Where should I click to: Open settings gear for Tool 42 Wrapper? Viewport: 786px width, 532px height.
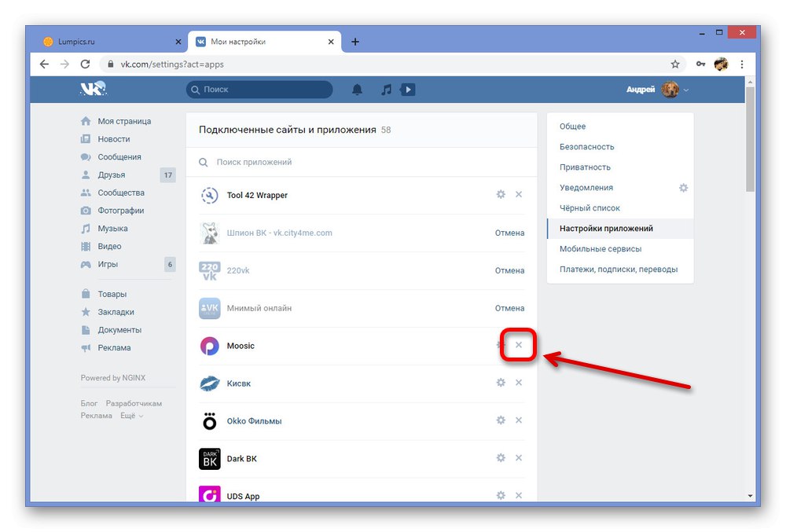coord(500,194)
